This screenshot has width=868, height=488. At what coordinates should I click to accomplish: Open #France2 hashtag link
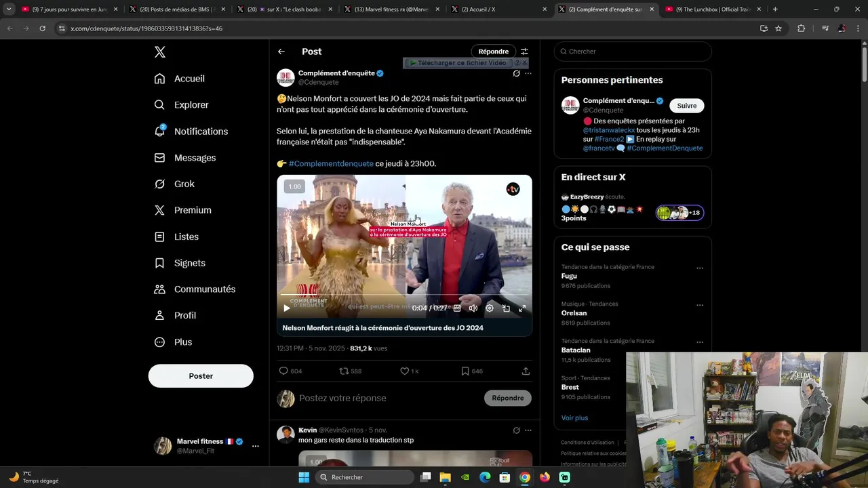point(609,139)
